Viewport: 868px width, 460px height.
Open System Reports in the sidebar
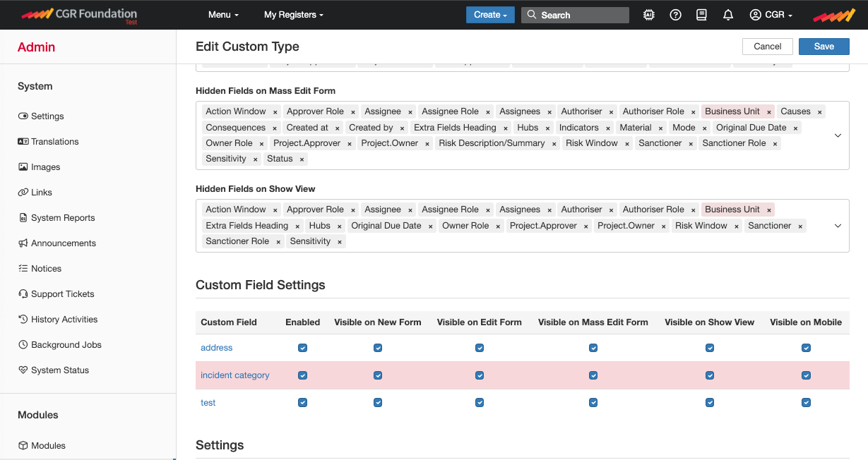tap(63, 217)
